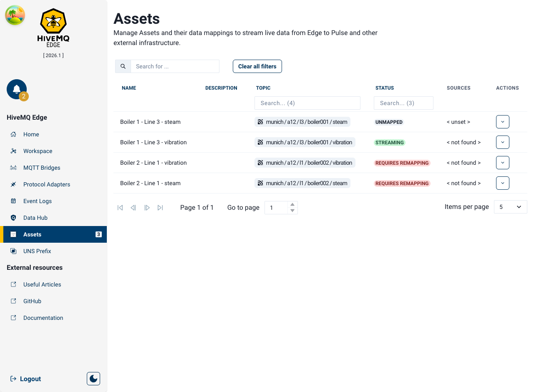Screen dimensions: 534x392
Task: Select the Data Hub shield icon
Action: 14,218
